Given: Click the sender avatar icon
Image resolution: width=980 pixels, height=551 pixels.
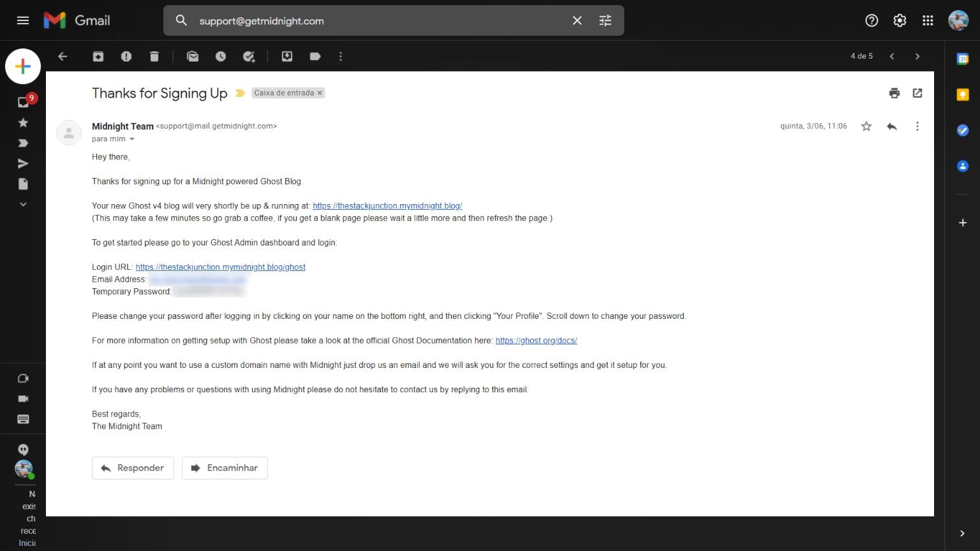Looking at the screenshot, I should click(69, 133).
